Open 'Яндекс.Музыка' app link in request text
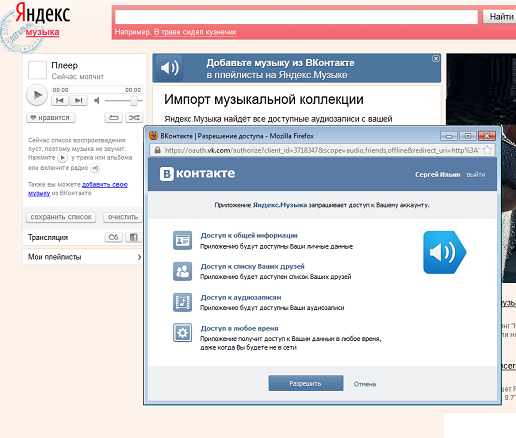Screen dimensions: 516x438 (x=280, y=205)
